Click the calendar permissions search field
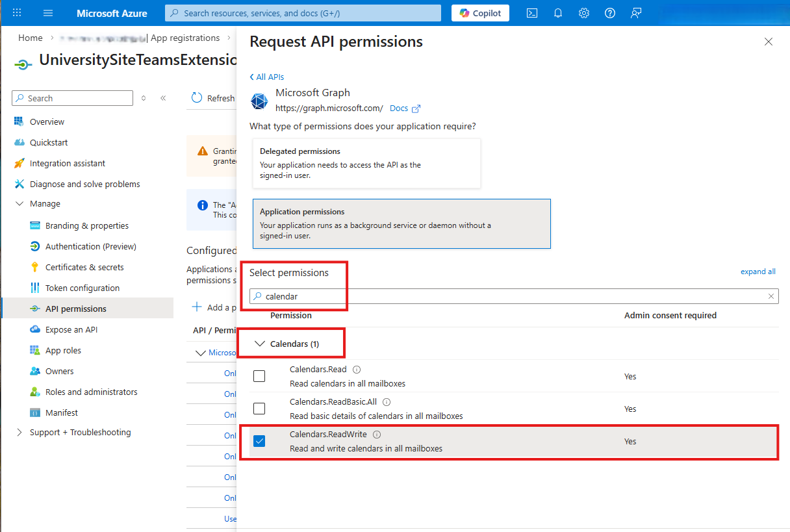 tap(514, 296)
